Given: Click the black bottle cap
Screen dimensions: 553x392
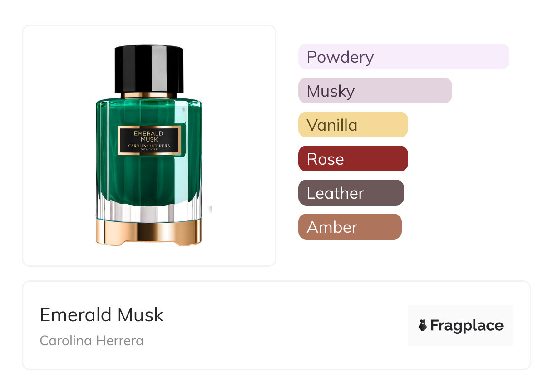Looking at the screenshot, I should (x=149, y=69).
